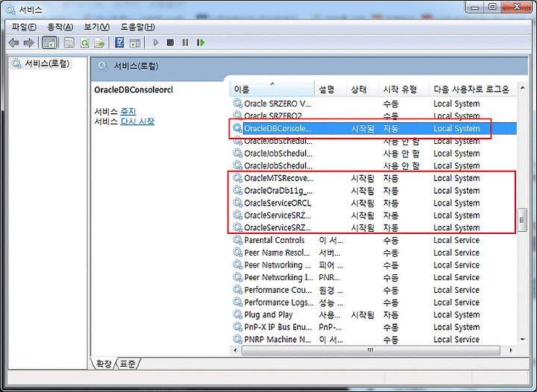Select the PnP-X IP Bus Enu... service row
This screenshot has width=537, height=392.
coord(374,327)
